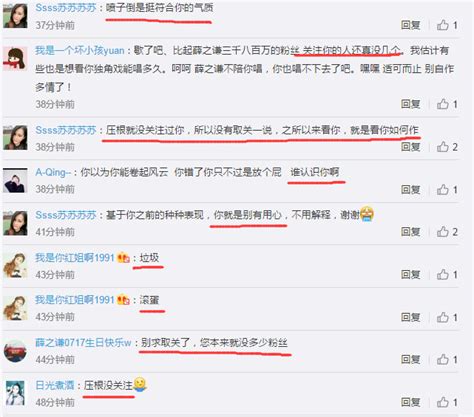The width and height of the screenshot is (474, 417).
Task: Like the comment posted 41分钟前
Action: pos(443,232)
